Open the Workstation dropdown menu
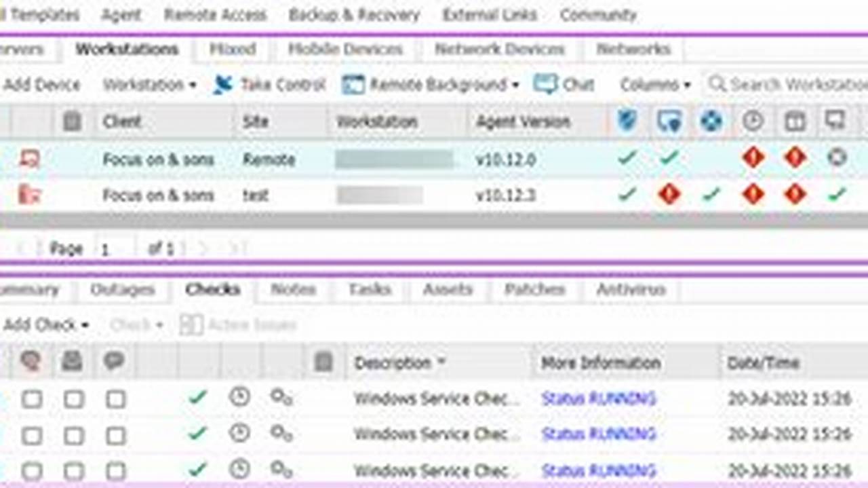This screenshot has width=868, height=488. [149, 85]
